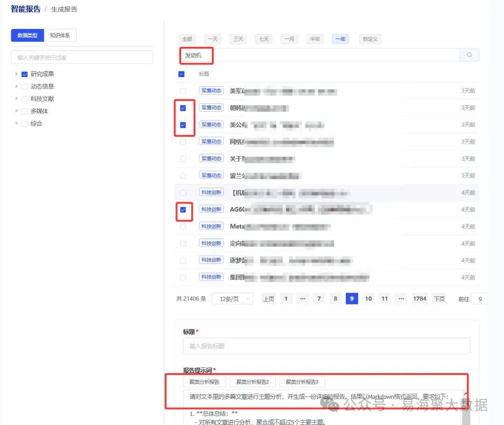Check the row starting with 波兰
The height and width of the screenshot is (425, 504).
(x=183, y=176)
